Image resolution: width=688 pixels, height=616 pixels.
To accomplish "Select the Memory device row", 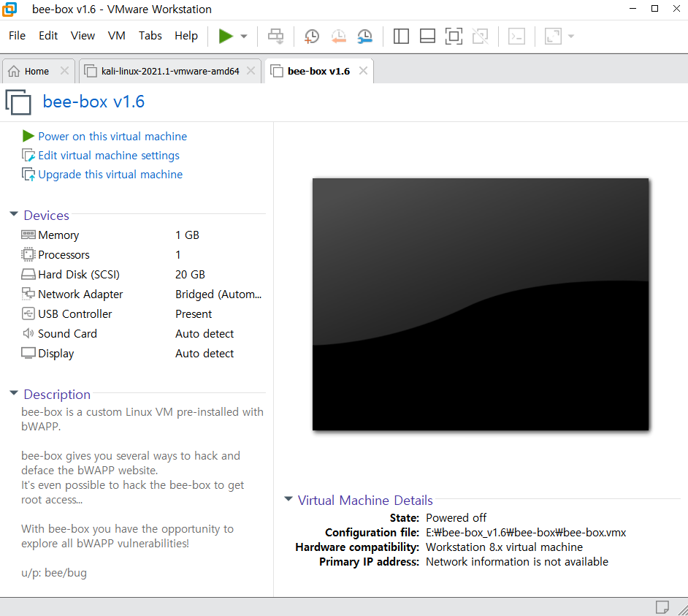I will point(142,235).
